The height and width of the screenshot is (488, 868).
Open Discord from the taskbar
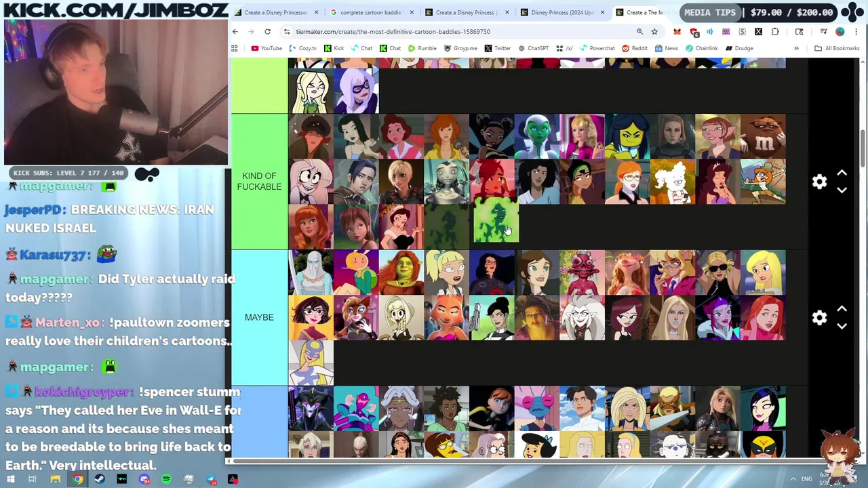[144, 479]
